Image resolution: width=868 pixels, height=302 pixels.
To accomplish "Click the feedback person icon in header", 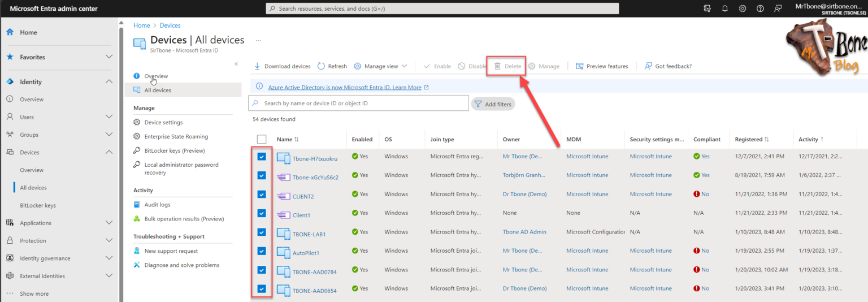I will coord(778,8).
